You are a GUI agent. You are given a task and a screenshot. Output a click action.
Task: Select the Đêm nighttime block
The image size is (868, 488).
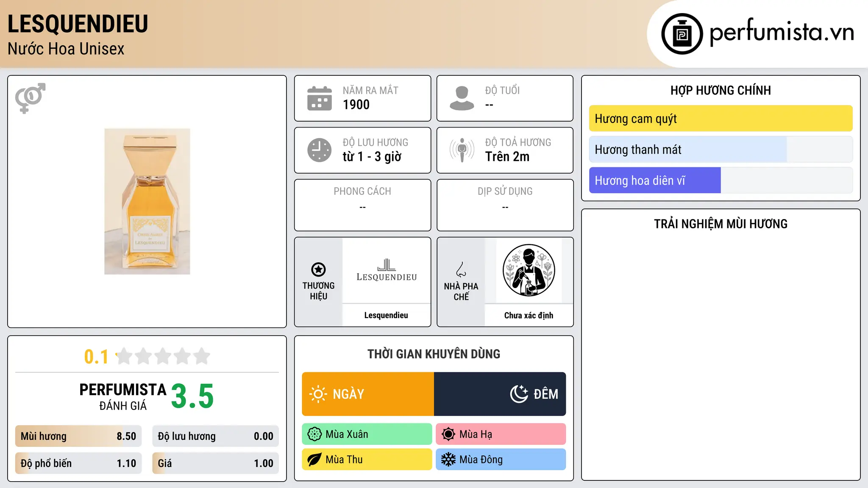500,394
